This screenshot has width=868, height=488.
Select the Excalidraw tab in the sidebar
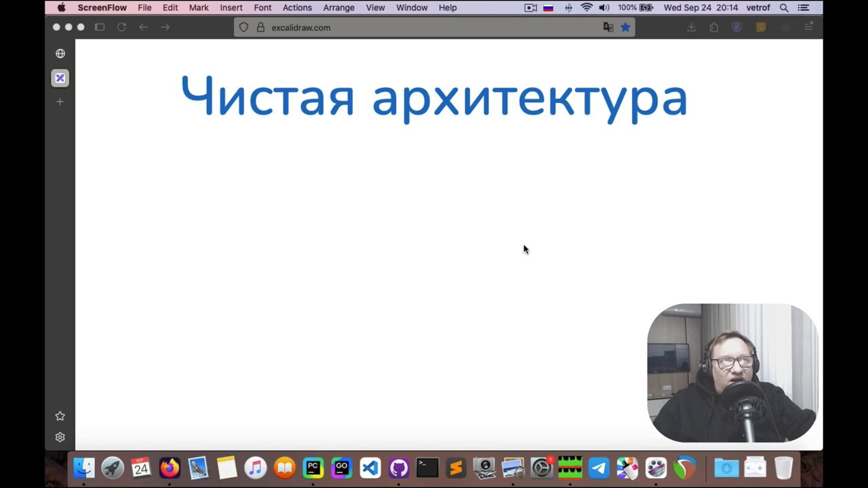(60, 78)
